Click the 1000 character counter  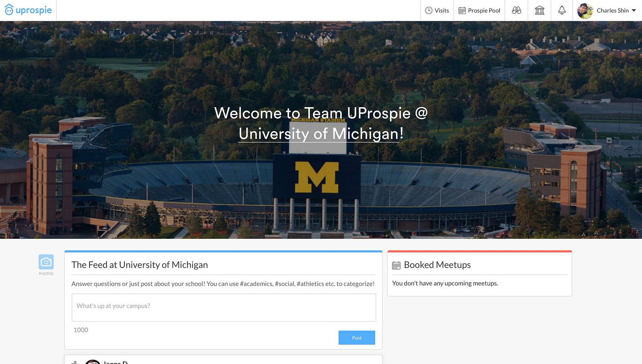tap(81, 330)
